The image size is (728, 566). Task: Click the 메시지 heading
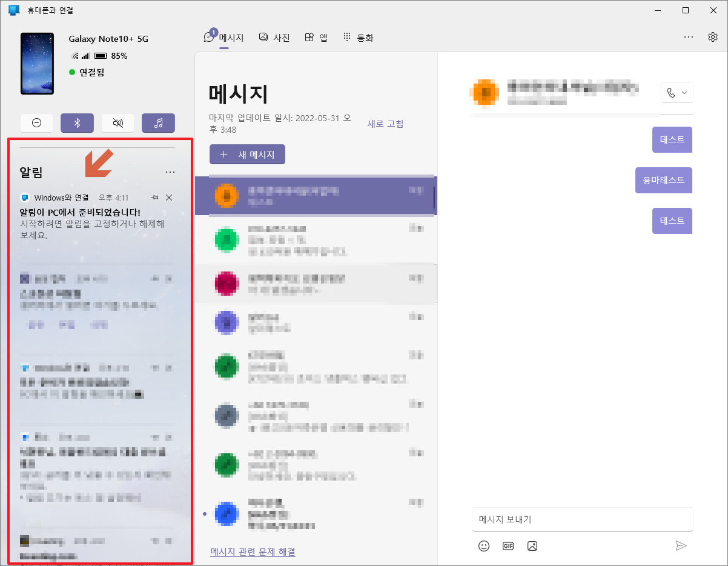coord(238,94)
